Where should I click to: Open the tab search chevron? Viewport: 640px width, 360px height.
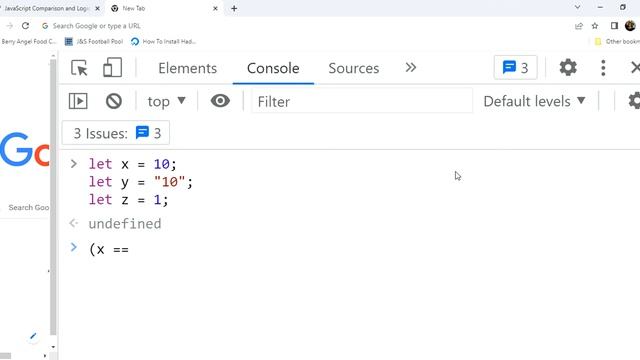577,7
